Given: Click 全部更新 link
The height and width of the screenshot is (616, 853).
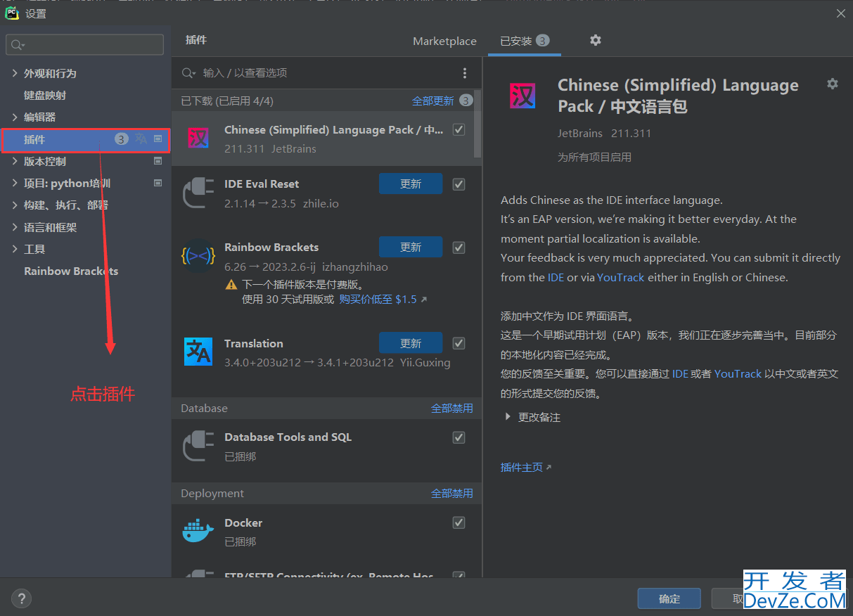Looking at the screenshot, I should 433,101.
